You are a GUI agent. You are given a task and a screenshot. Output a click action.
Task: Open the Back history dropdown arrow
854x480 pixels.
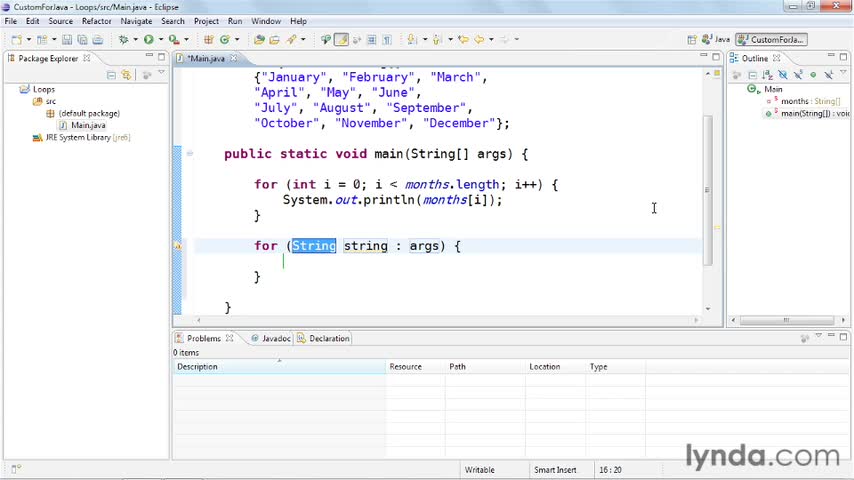(x=491, y=40)
